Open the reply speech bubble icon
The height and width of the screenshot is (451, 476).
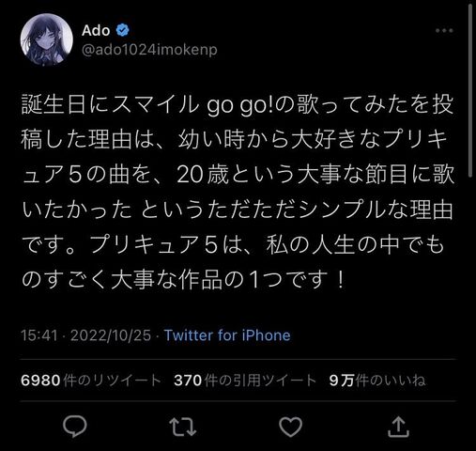pos(75,427)
